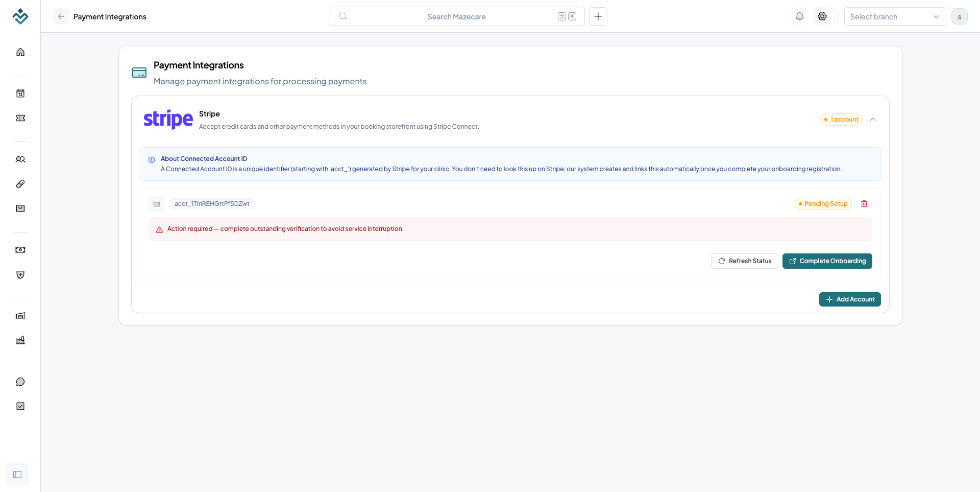
Task: Click 'Payment Integrations' breadcrumb title in top bar
Action: coord(110,17)
